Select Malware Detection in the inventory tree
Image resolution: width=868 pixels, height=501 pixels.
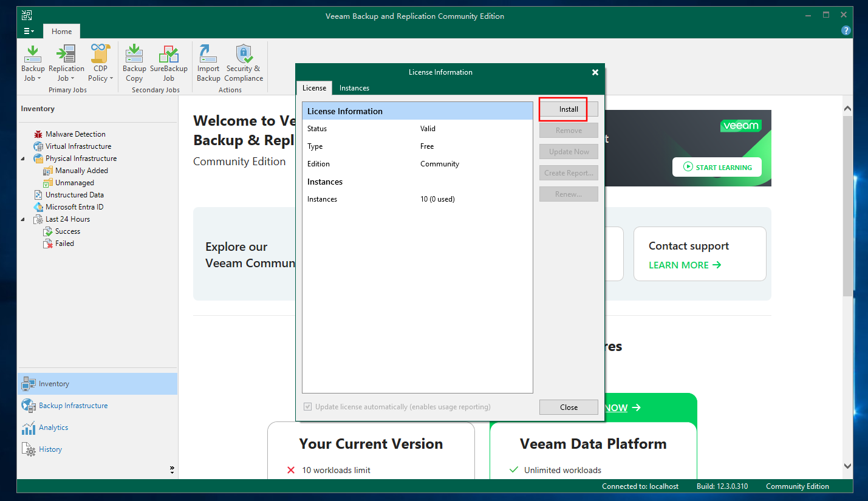[x=75, y=134]
